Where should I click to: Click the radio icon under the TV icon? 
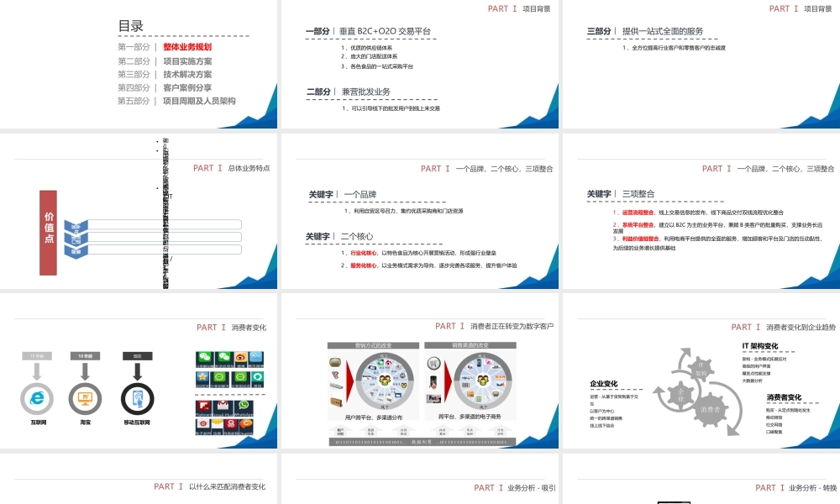[336, 402]
